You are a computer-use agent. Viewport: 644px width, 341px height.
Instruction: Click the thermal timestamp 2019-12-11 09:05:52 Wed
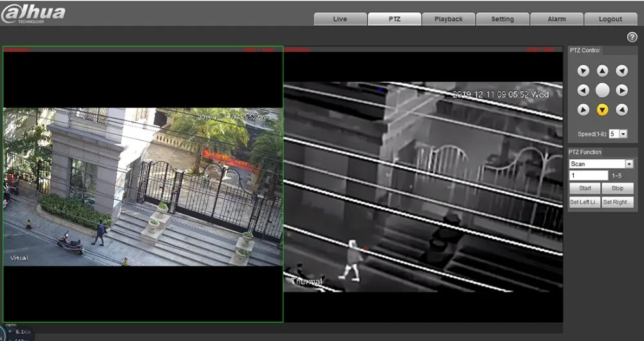(500, 95)
